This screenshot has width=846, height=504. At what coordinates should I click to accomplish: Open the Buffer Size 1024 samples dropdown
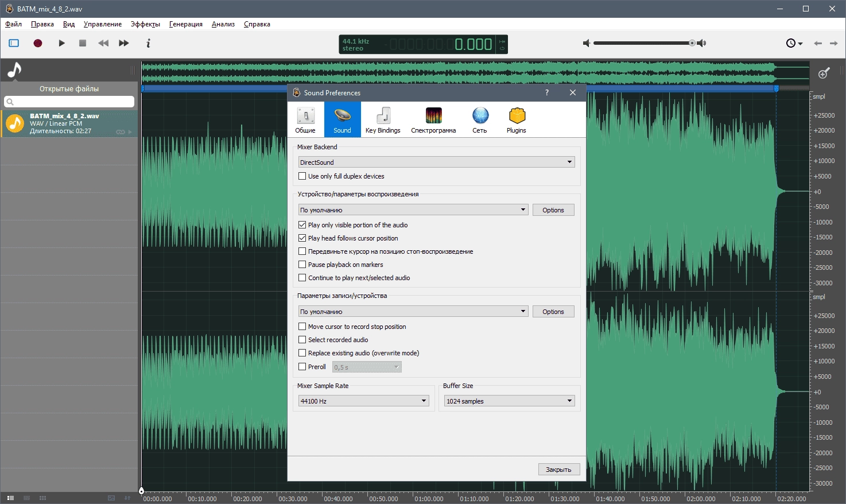pyautogui.click(x=510, y=401)
